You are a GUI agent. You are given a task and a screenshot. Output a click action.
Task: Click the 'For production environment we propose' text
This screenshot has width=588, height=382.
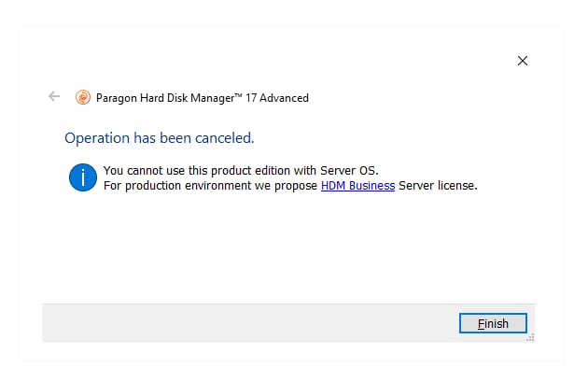[x=210, y=186]
